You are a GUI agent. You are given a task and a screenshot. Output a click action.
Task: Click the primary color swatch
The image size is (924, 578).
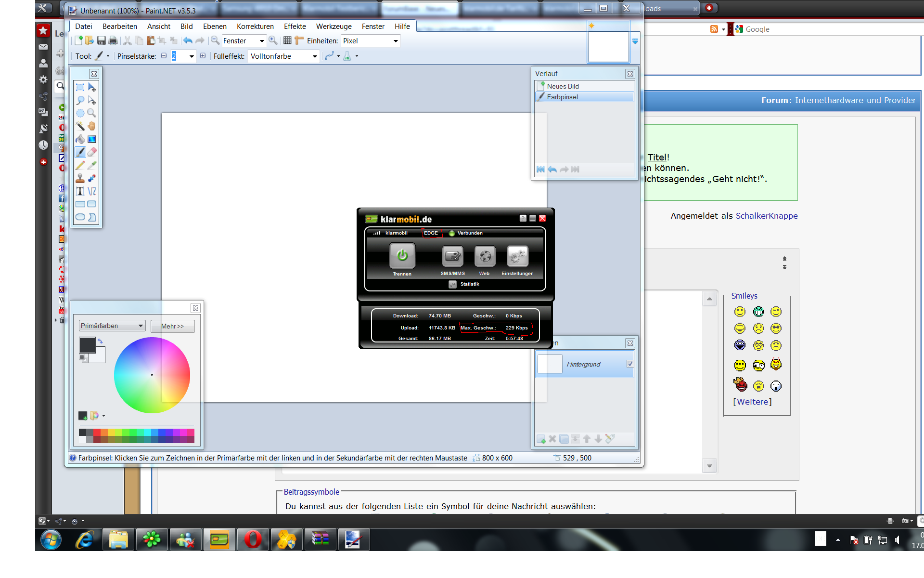pyautogui.click(x=87, y=345)
